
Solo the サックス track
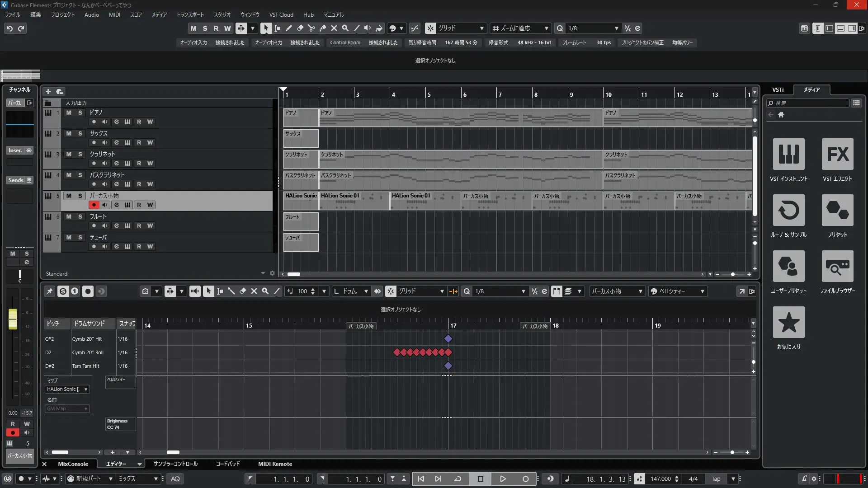click(80, 134)
